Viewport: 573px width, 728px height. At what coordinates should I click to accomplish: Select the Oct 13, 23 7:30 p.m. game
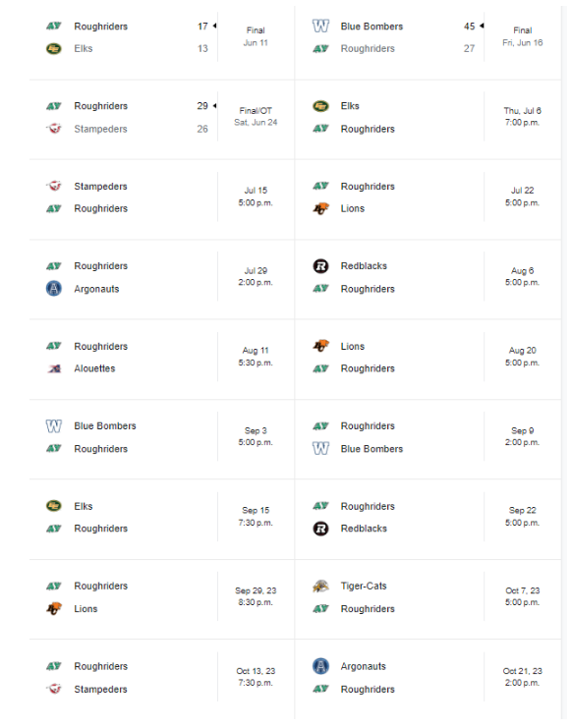pyautogui.click(x=256, y=677)
